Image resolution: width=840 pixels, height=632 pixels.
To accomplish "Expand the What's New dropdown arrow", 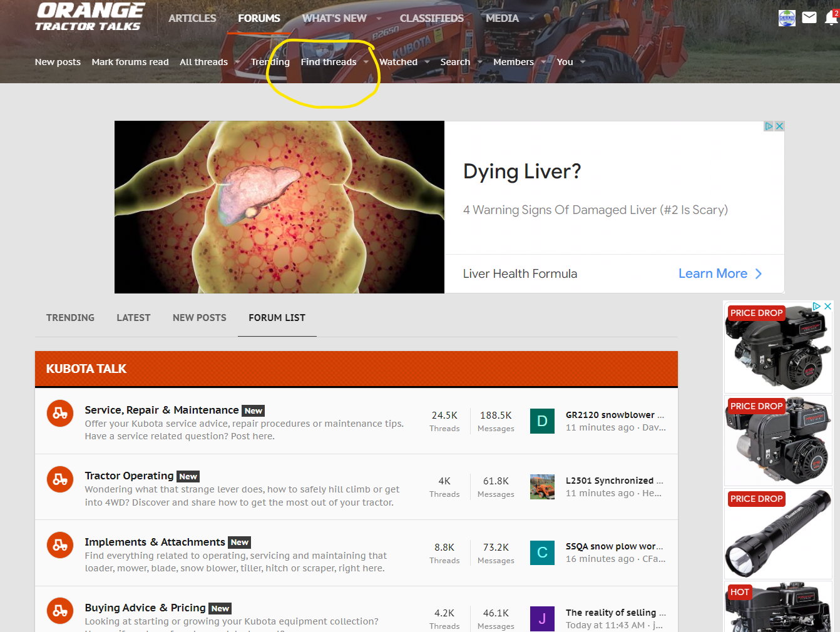I will pos(378,18).
